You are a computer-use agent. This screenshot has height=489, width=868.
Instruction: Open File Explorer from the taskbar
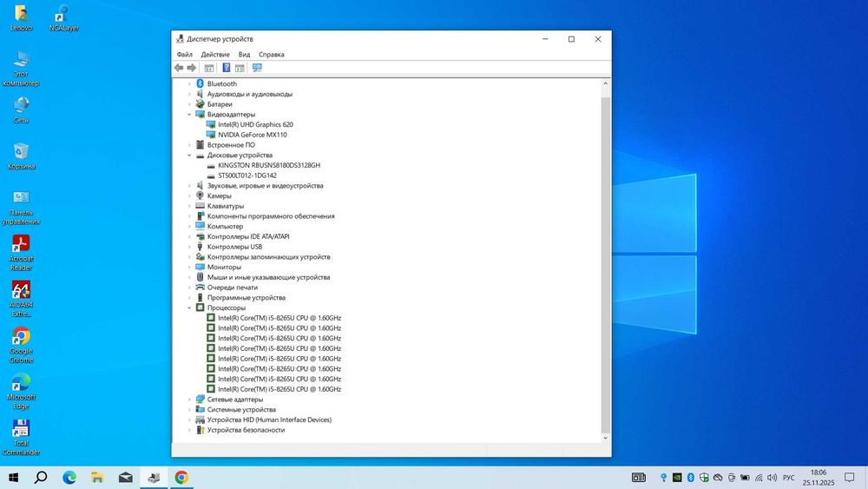pyautogui.click(x=97, y=477)
